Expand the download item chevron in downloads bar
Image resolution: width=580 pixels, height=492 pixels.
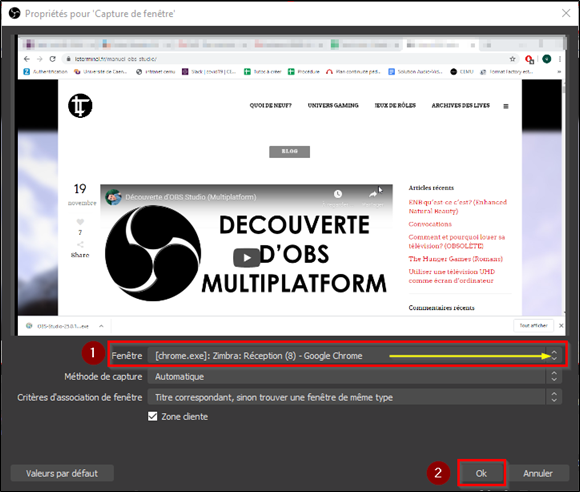101,326
